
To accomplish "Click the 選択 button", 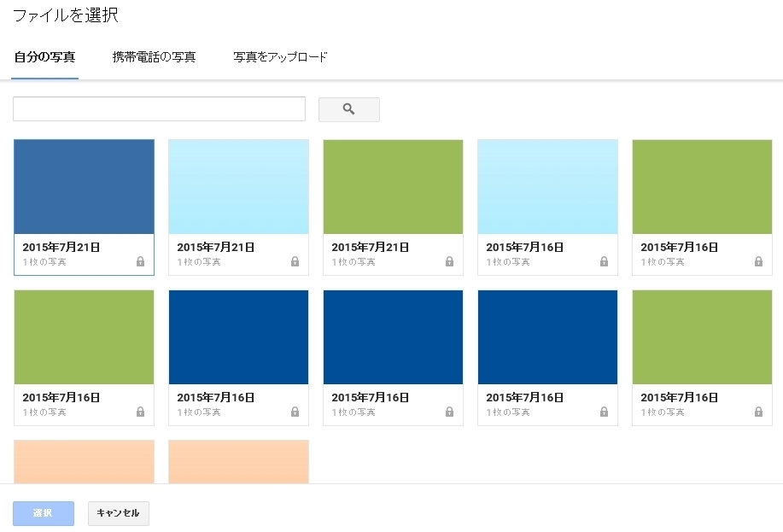I will (44, 513).
